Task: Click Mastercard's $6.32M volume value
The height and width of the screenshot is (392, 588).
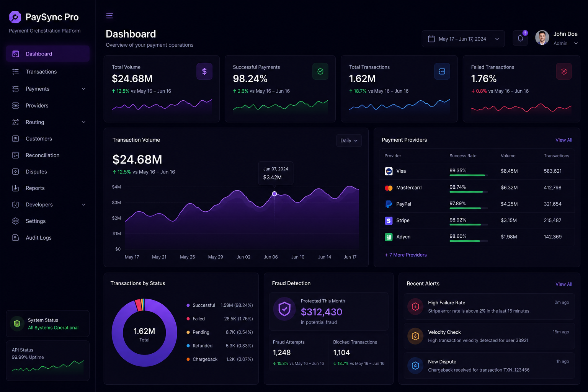Action: (509, 188)
